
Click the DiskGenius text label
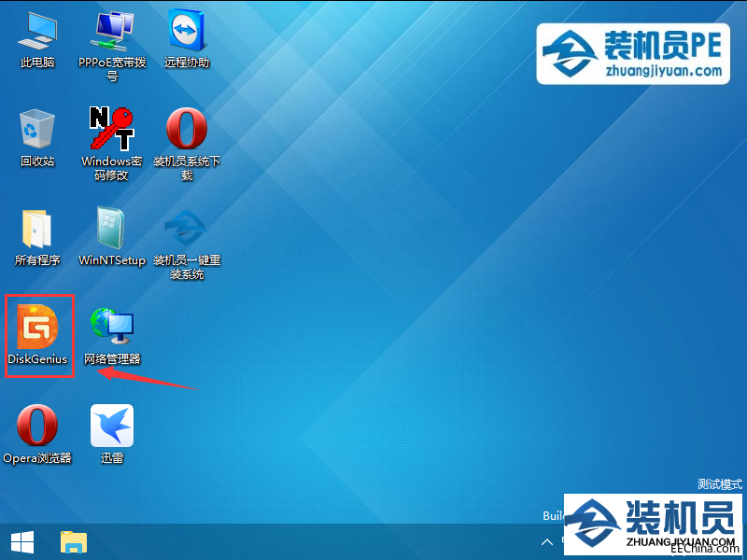click(x=37, y=359)
